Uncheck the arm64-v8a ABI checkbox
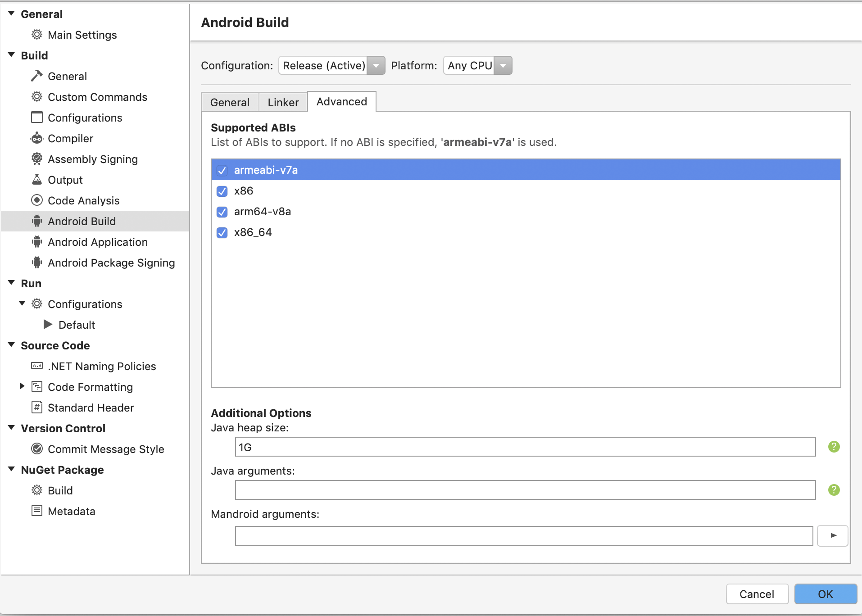 [x=222, y=212]
